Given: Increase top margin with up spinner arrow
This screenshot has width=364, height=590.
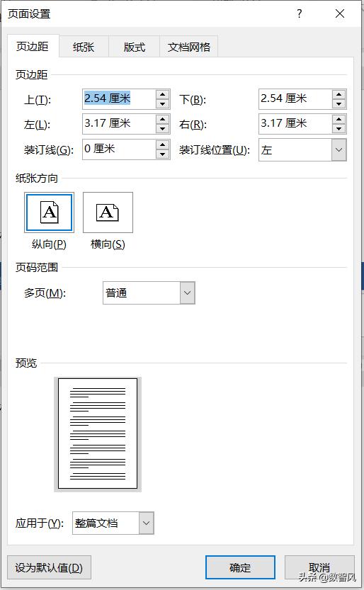Looking at the screenshot, I should pos(162,95).
